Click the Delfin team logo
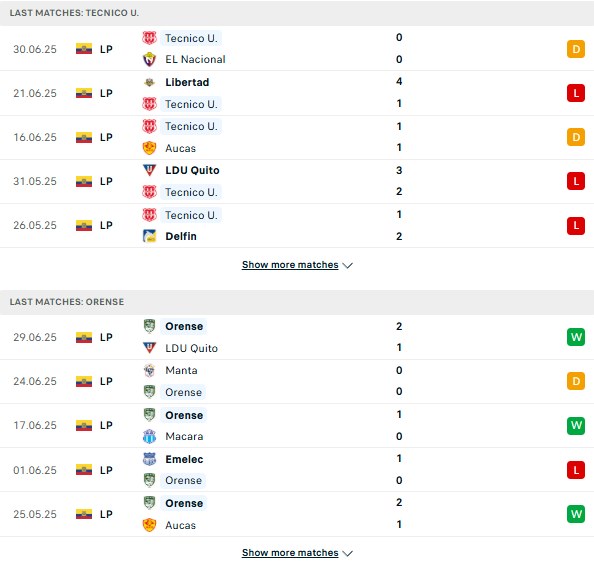594x570 pixels. coord(149,236)
